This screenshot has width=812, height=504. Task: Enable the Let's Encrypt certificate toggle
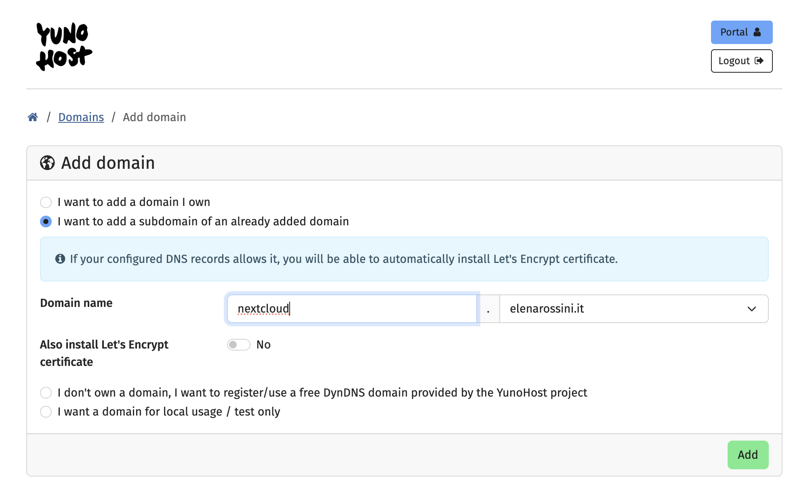(239, 344)
